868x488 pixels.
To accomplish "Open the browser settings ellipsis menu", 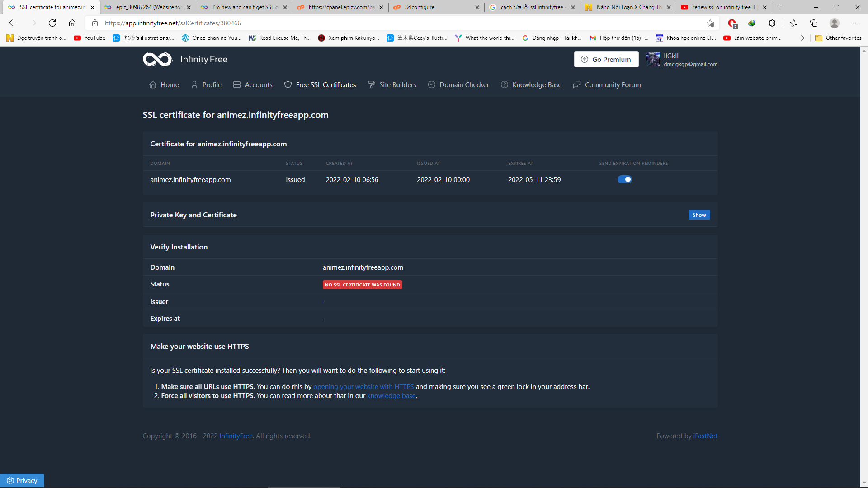I will [x=855, y=23].
